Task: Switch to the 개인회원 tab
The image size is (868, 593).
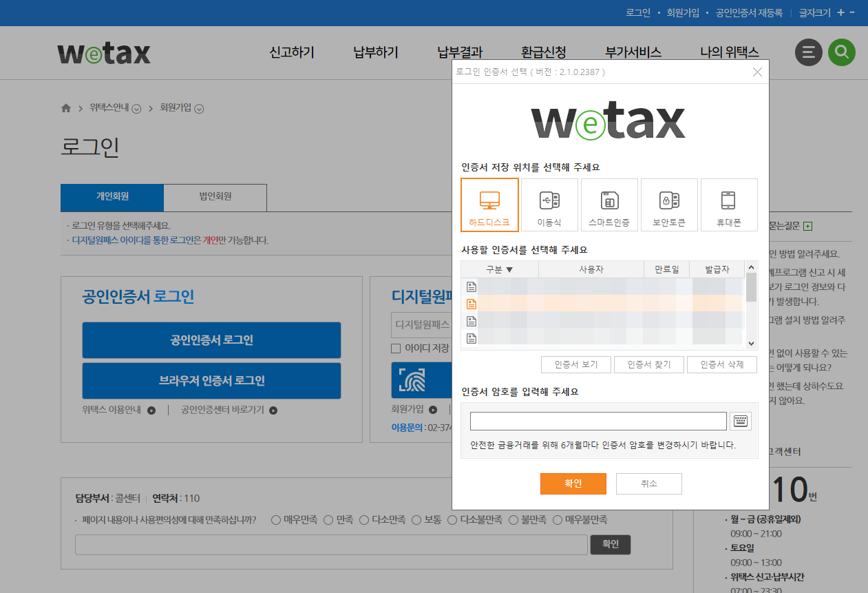Action: 112,197
